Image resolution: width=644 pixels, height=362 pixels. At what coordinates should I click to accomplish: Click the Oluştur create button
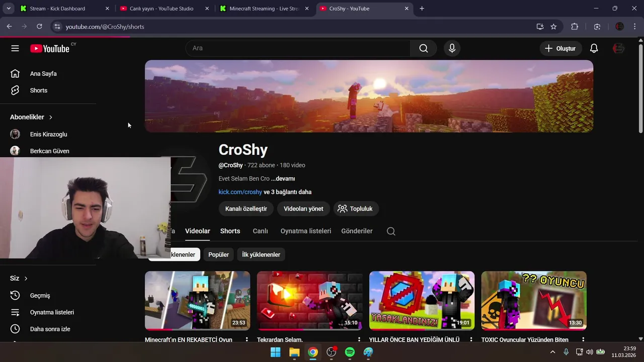[560, 48]
